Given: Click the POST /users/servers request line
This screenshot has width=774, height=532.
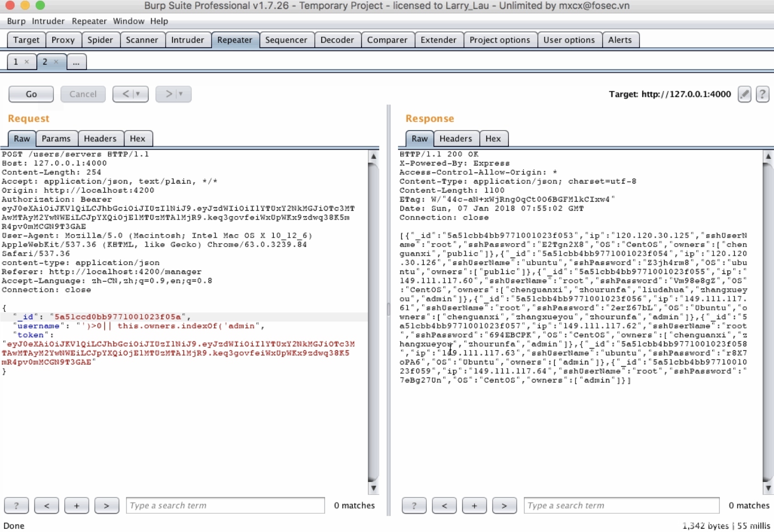Looking at the screenshot, I should (x=75, y=154).
